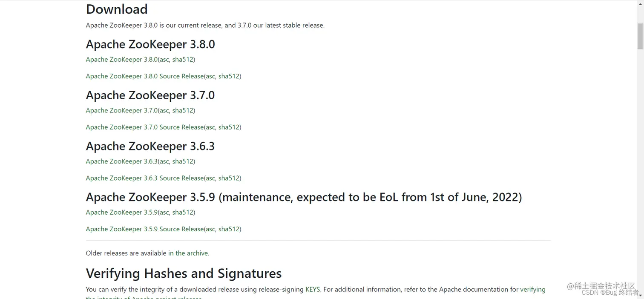Open asc link beside 3.6.3 Source Release

point(210,178)
